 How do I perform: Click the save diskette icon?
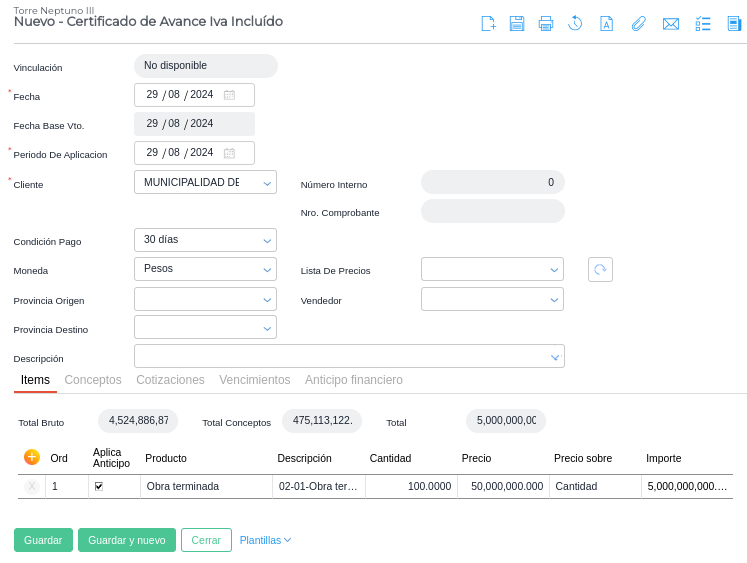pos(517,23)
